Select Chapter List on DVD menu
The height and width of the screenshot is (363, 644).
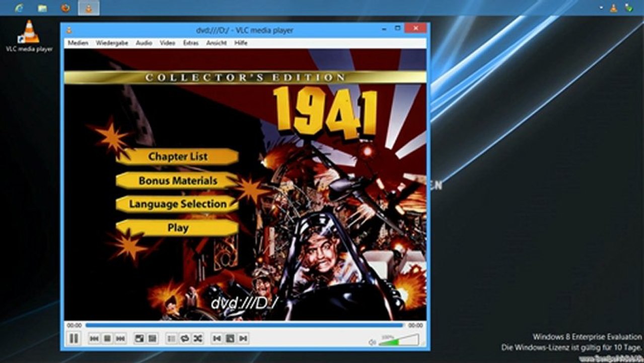click(x=178, y=156)
